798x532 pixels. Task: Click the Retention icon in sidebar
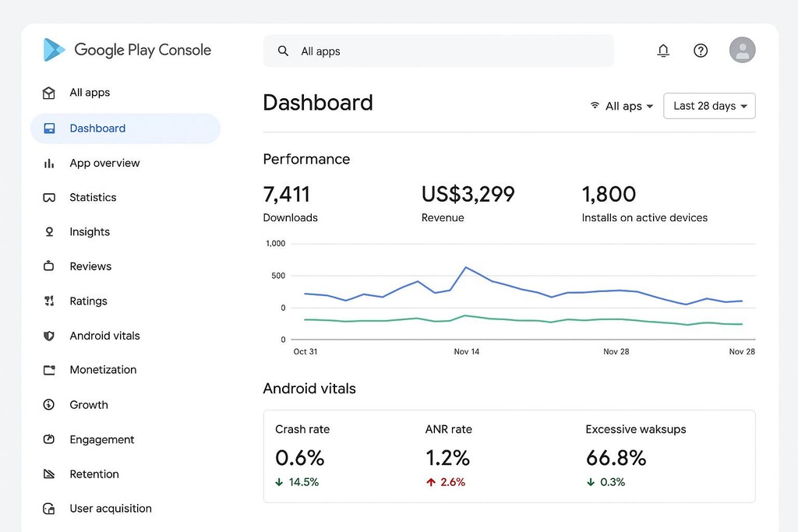tap(49, 474)
